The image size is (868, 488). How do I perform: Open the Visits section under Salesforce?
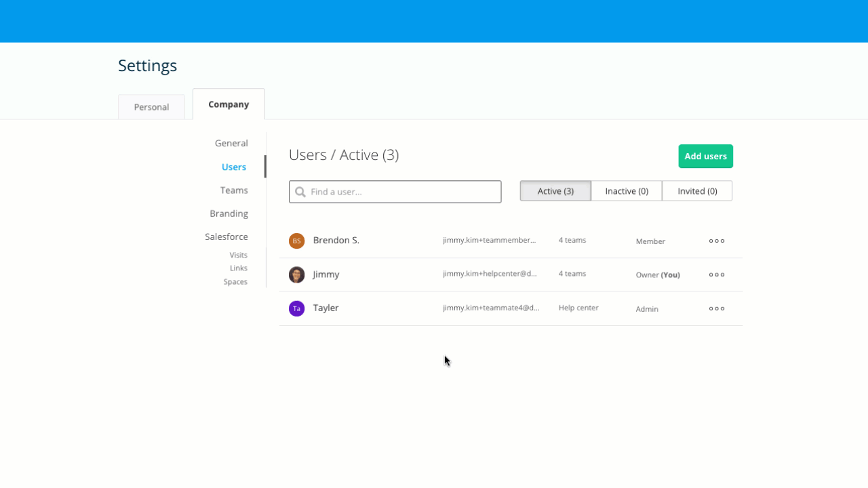click(238, 255)
